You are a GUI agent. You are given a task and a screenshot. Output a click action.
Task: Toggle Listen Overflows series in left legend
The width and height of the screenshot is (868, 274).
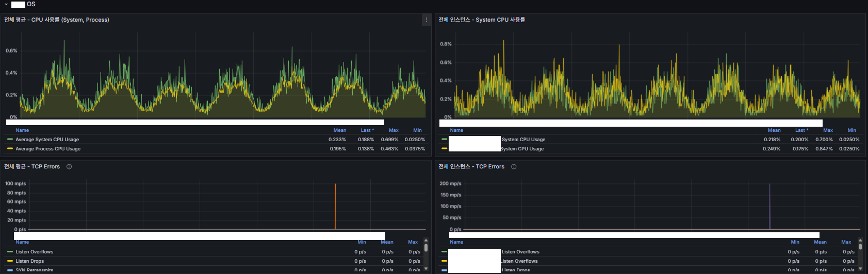point(34,252)
